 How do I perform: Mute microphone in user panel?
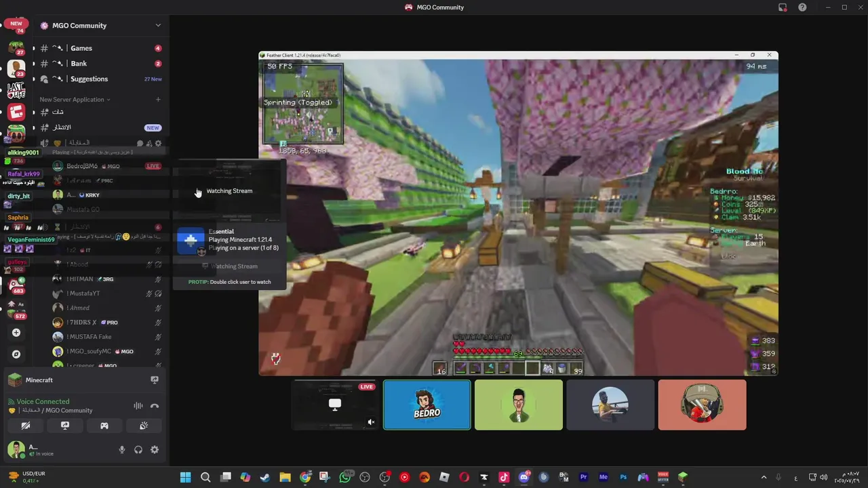coord(122,449)
